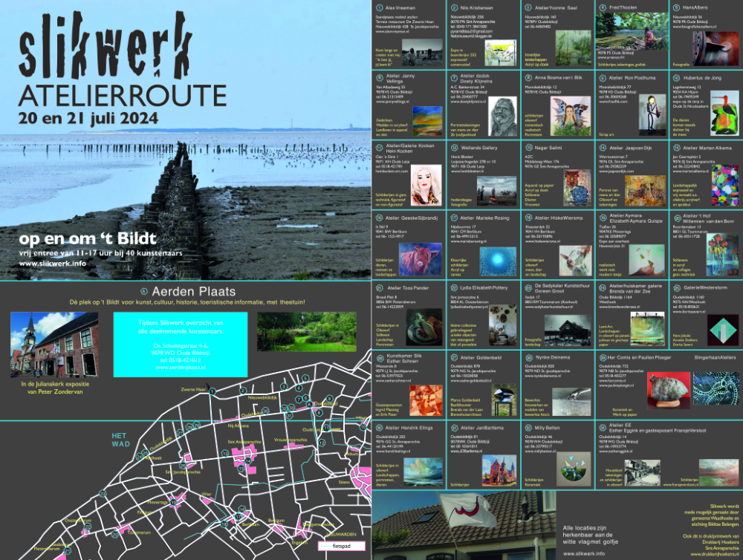The height and width of the screenshot is (560, 743).
Task: Click the number 8 circle beside Anna Bosma
Action: [528, 78]
